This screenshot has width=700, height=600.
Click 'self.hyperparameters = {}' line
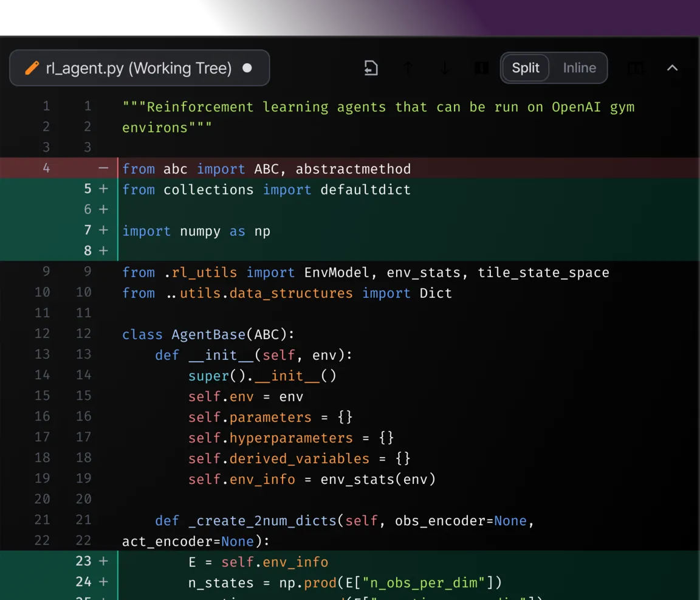click(x=290, y=438)
